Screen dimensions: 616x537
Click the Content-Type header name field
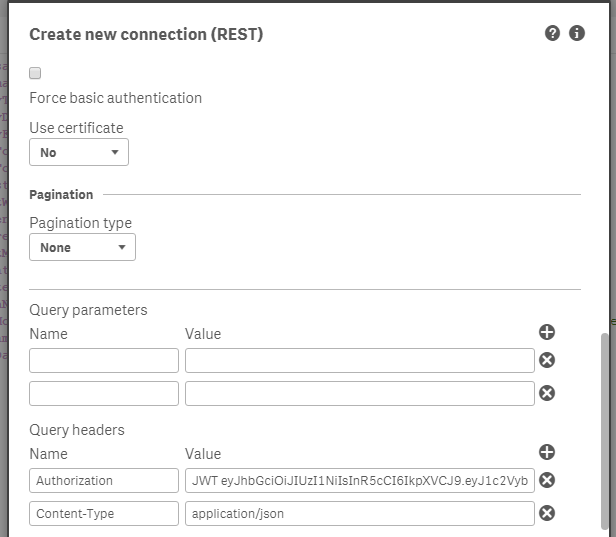click(104, 513)
